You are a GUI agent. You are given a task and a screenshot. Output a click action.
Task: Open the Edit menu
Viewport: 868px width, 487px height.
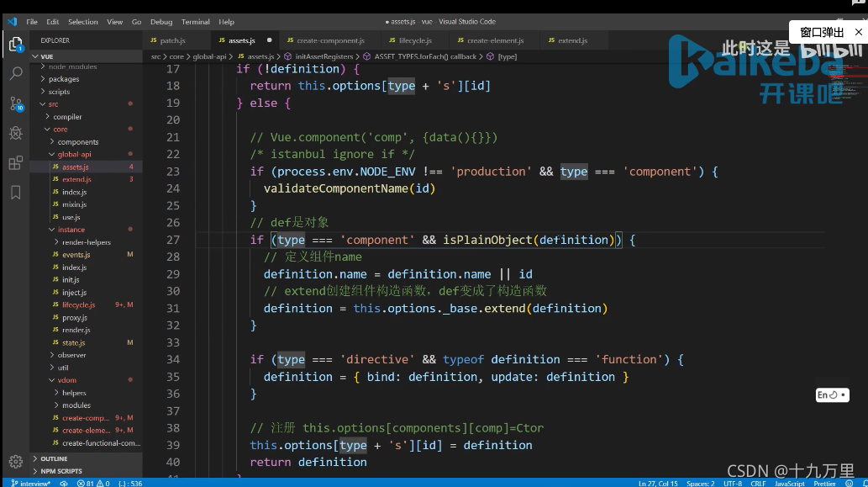(53, 22)
